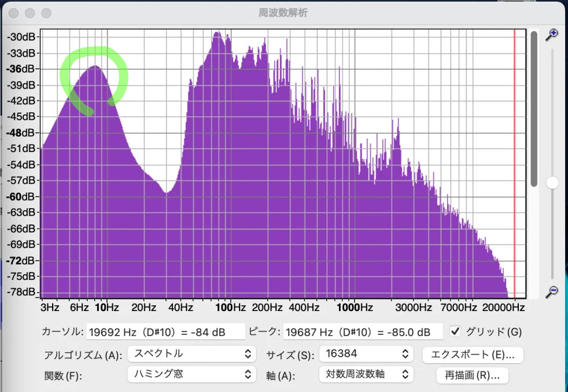
Task: Click the spectrum dip near 30Hz
Action: [167, 192]
